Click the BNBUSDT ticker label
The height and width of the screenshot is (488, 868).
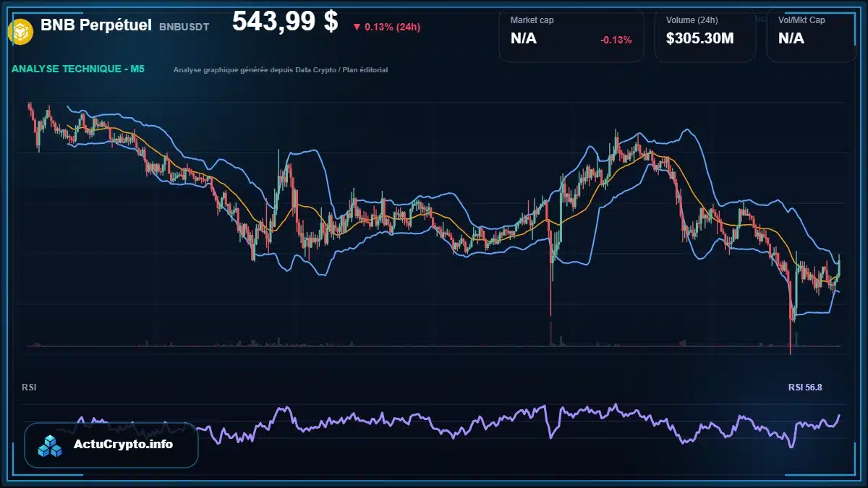[184, 27]
